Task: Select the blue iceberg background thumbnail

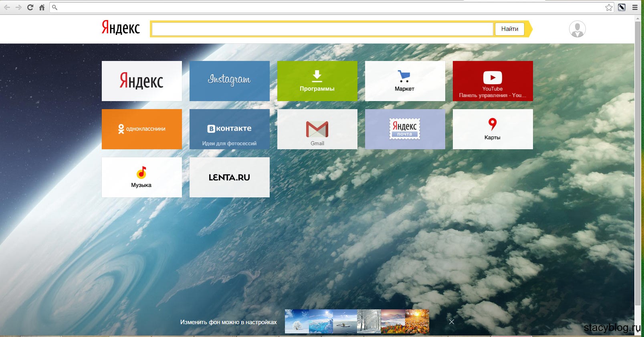Action: [x=321, y=321]
